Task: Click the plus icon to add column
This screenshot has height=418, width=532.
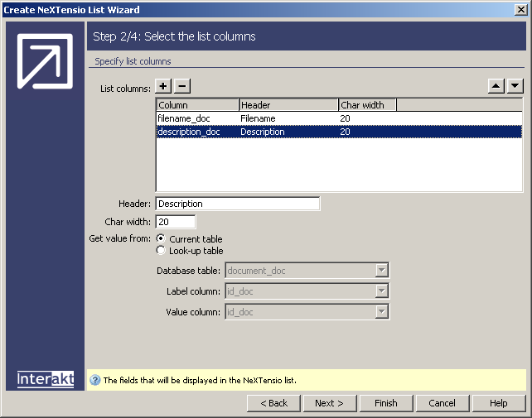Action: click(x=164, y=86)
